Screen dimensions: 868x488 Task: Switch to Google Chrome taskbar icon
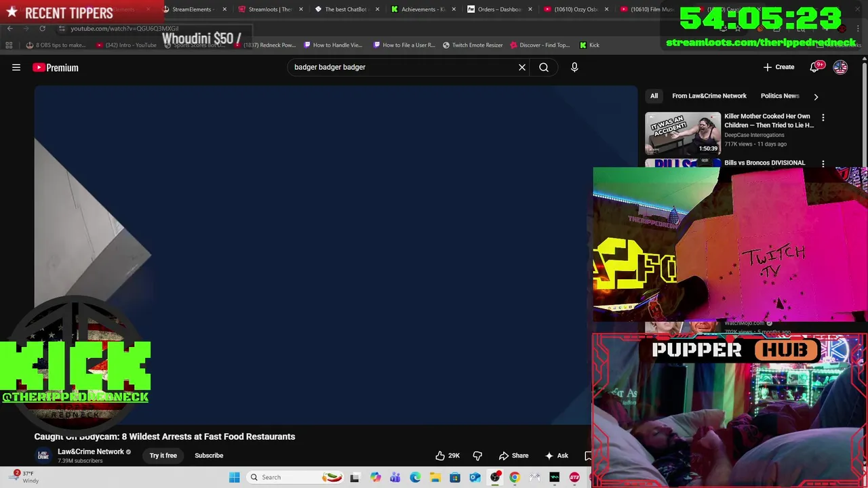(x=515, y=477)
